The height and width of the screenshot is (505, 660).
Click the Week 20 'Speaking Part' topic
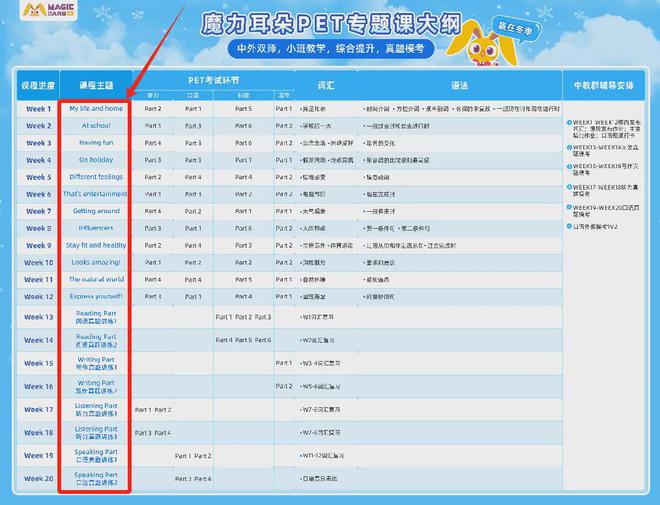click(x=96, y=478)
